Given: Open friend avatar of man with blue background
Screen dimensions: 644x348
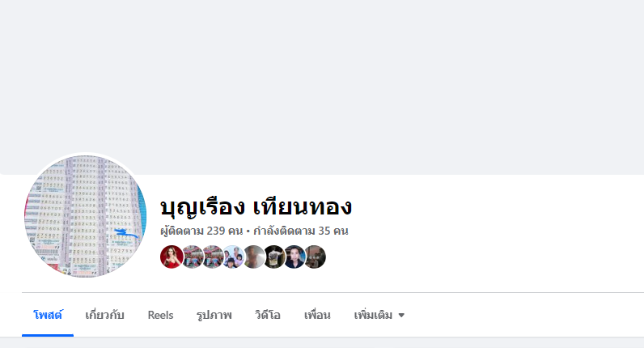Looking at the screenshot, I should tap(294, 257).
